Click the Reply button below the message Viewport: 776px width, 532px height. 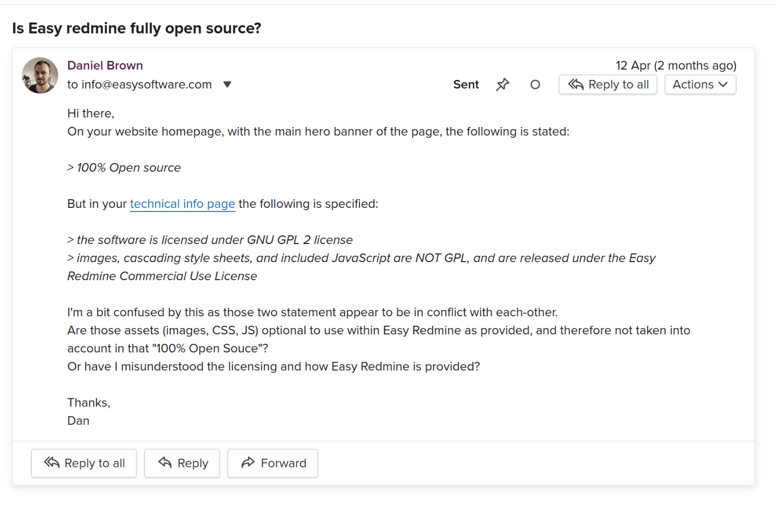point(182,463)
